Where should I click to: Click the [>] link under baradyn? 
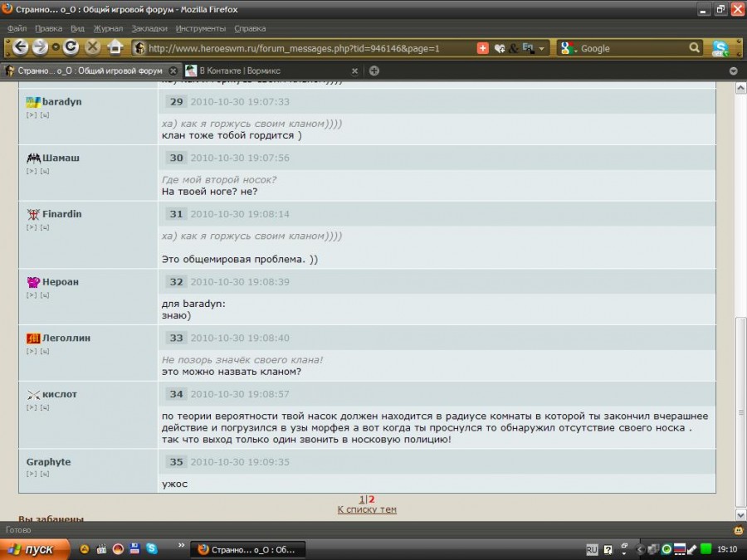[x=32, y=114]
